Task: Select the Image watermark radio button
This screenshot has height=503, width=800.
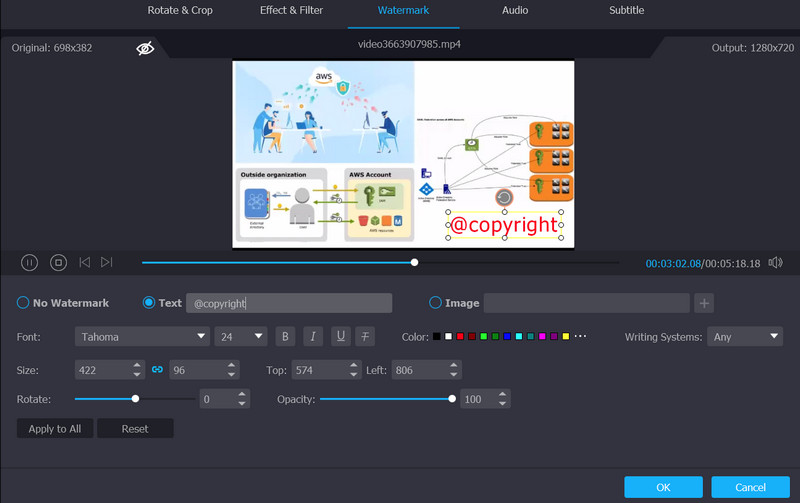Action: (435, 303)
